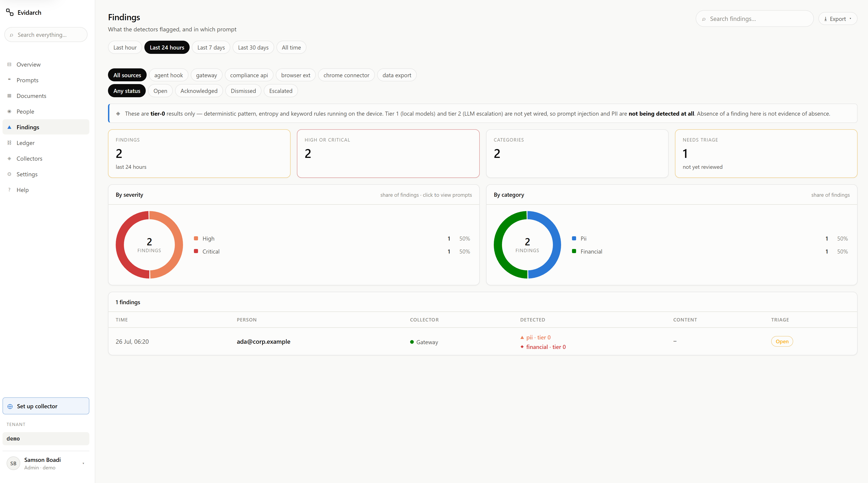Enable the gateway source filter
Image resolution: width=868 pixels, height=483 pixels.
tap(206, 75)
